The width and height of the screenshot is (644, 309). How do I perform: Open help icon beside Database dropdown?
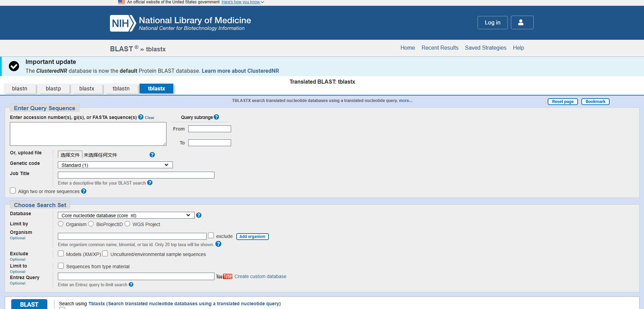tap(199, 216)
